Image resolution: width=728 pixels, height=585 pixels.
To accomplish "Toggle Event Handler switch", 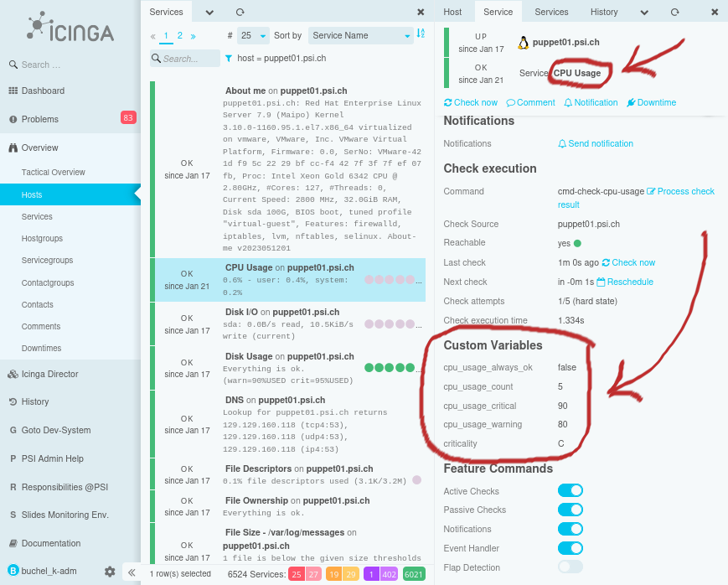I will [571, 548].
